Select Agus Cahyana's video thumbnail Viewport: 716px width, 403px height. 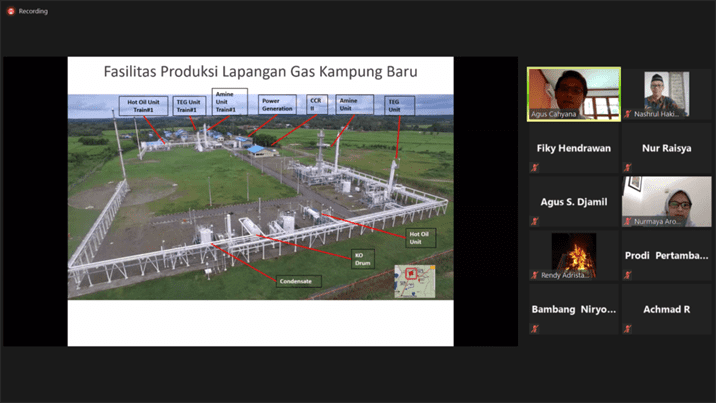pyautogui.click(x=574, y=94)
